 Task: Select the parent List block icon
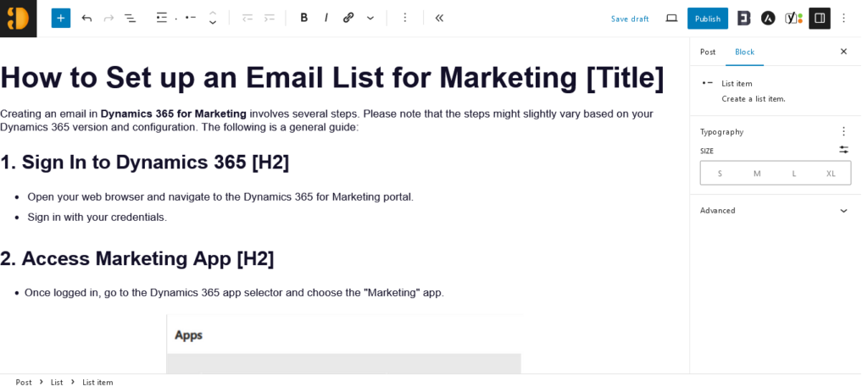pos(162,19)
